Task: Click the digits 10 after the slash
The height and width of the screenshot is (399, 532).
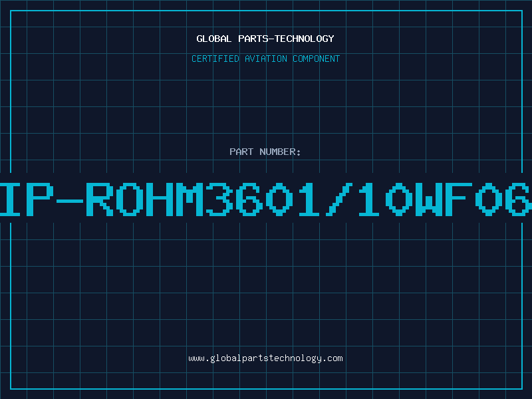Action: point(386,199)
